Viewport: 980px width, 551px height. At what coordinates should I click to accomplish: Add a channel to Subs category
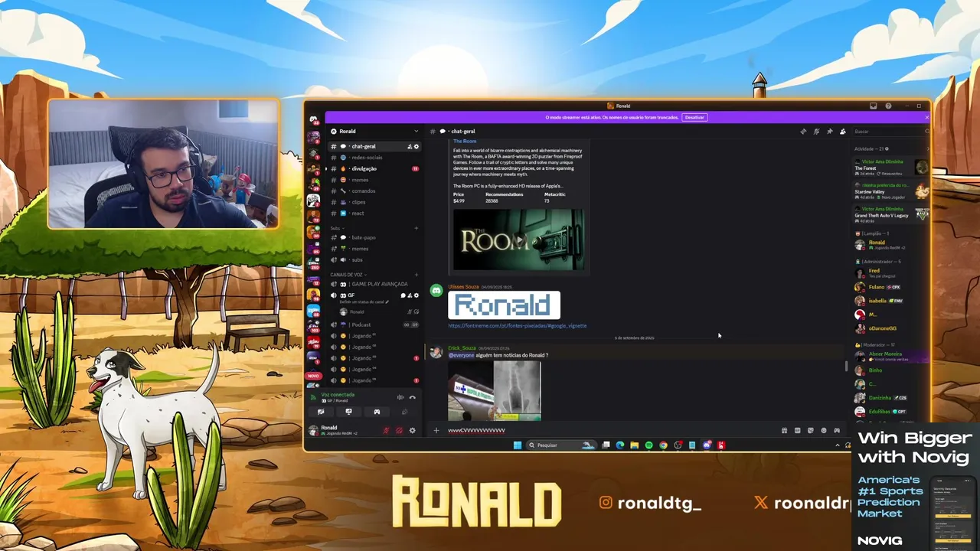pos(416,228)
